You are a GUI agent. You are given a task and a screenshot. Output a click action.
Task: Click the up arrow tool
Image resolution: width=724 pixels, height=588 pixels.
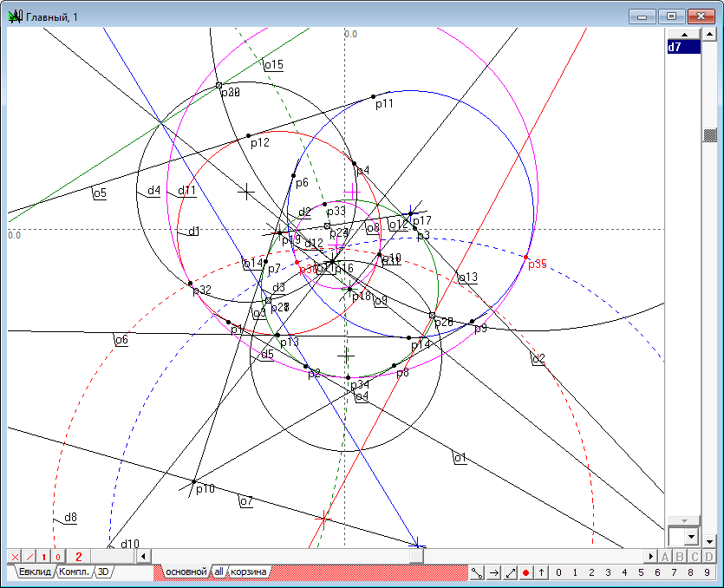point(541,572)
